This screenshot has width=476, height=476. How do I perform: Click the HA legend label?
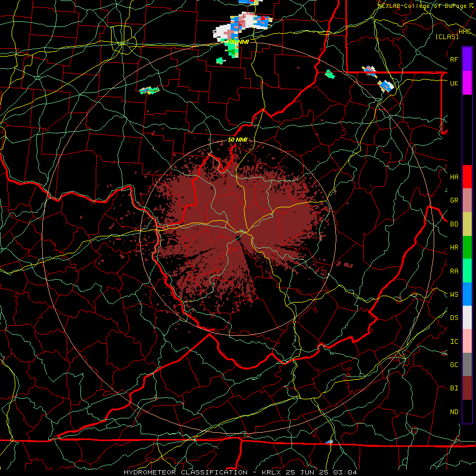(x=454, y=177)
